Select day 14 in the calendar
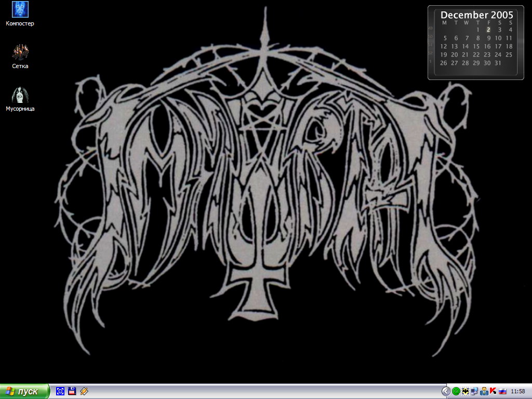The height and width of the screenshot is (399, 532). [x=465, y=46]
